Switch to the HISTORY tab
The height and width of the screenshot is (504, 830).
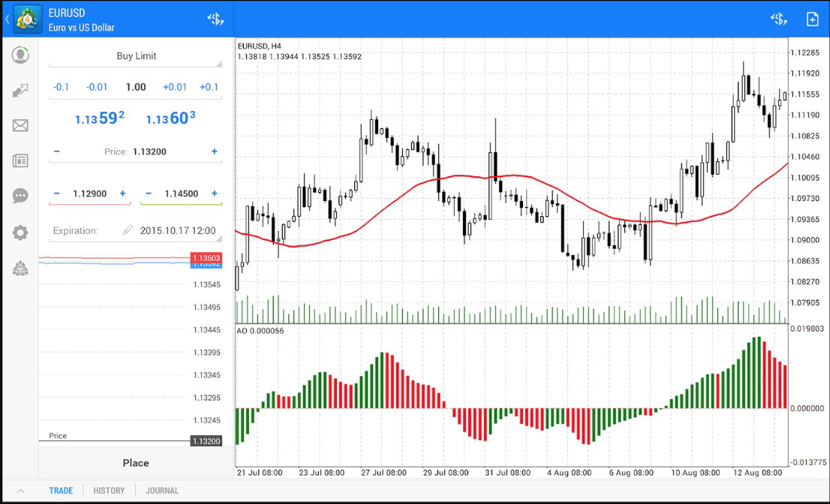(x=109, y=490)
